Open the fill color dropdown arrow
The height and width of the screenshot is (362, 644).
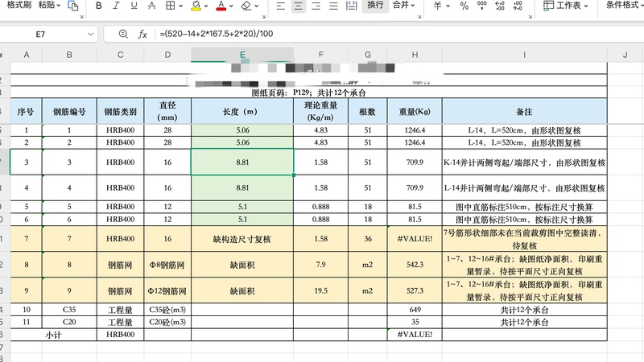pyautogui.click(x=206, y=6)
